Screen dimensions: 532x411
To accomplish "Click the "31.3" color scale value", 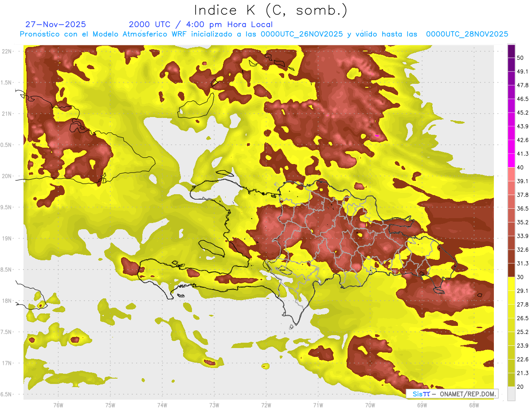I will (x=523, y=263).
